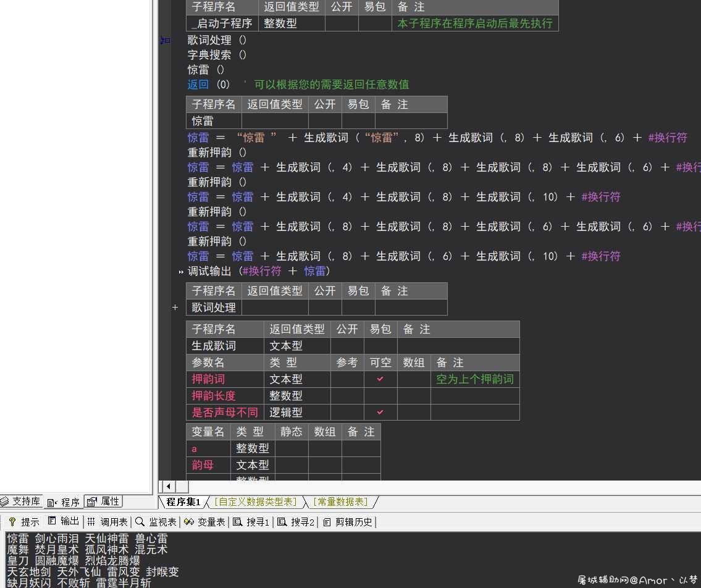701x588 pixels.
Task: Click output line starting with 魔舞
Action: [x=87, y=550]
